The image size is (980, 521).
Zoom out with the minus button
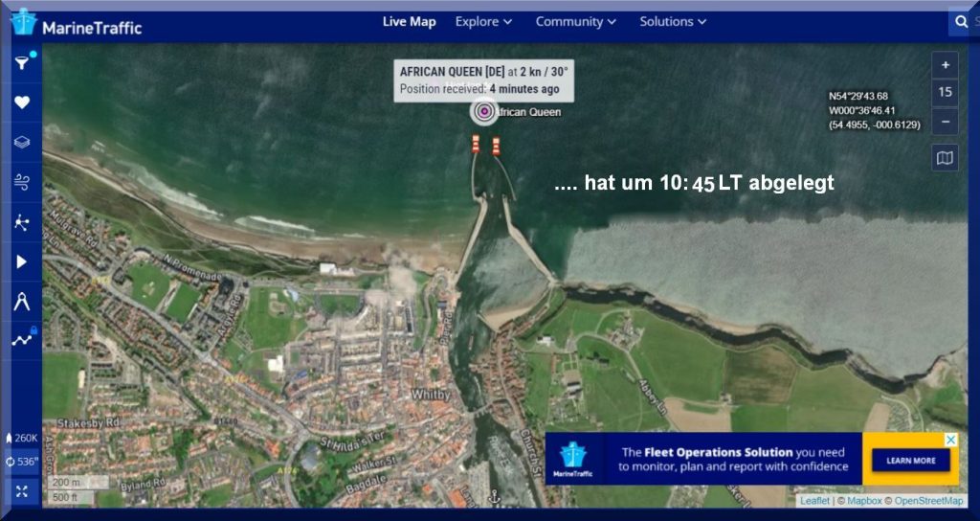(x=945, y=121)
